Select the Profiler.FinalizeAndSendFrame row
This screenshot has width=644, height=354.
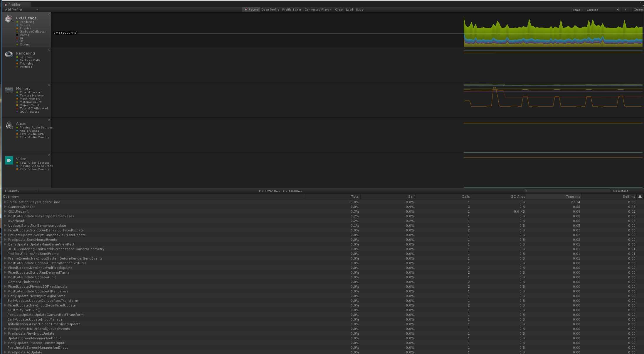(322, 254)
